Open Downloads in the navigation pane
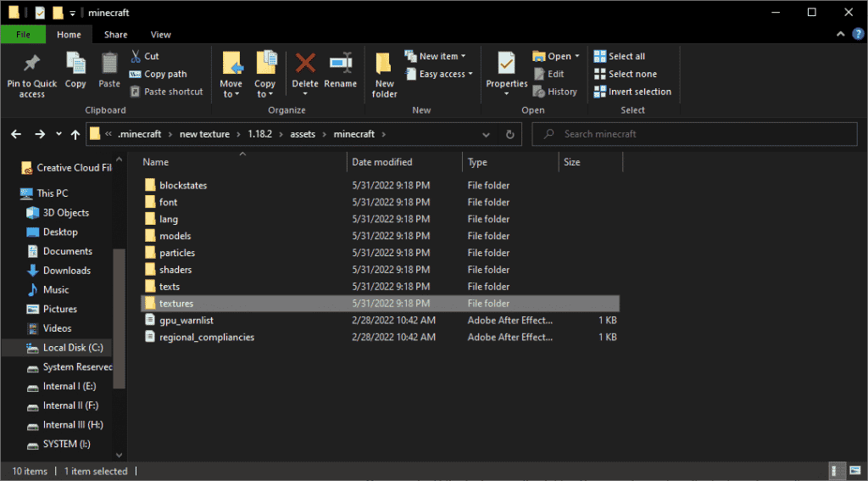This screenshot has height=481, width=868. point(66,271)
